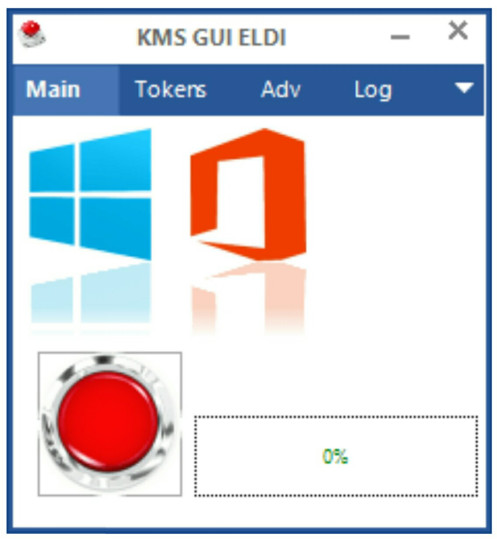
Task: Show the Log tab
Action: click(x=373, y=90)
